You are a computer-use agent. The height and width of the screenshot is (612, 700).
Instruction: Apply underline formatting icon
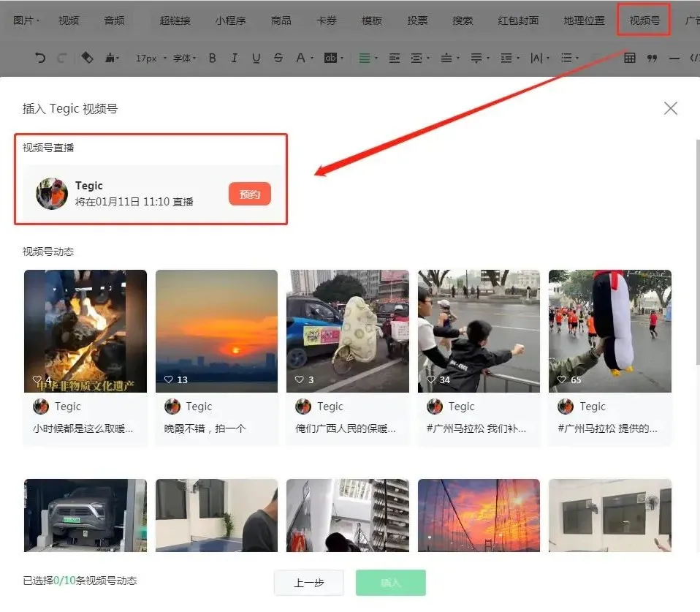point(256,58)
